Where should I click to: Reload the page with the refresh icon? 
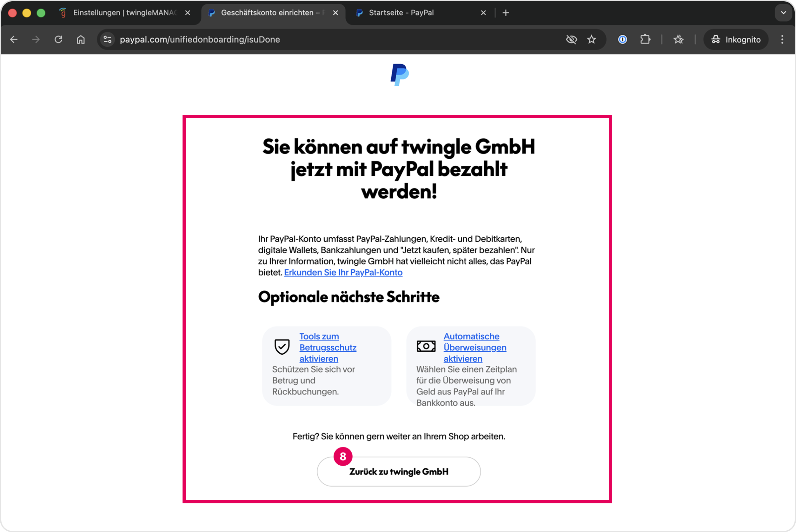[58, 40]
